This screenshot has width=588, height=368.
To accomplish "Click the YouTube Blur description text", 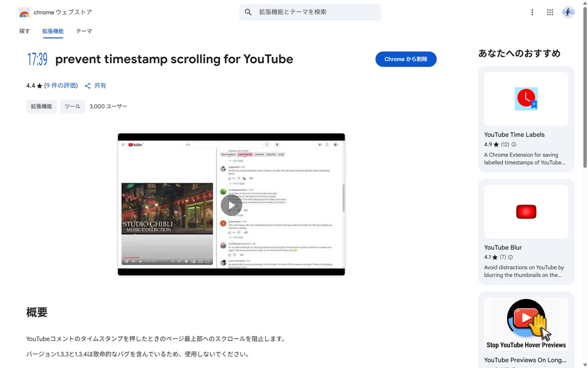I will [x=524, y=272].
